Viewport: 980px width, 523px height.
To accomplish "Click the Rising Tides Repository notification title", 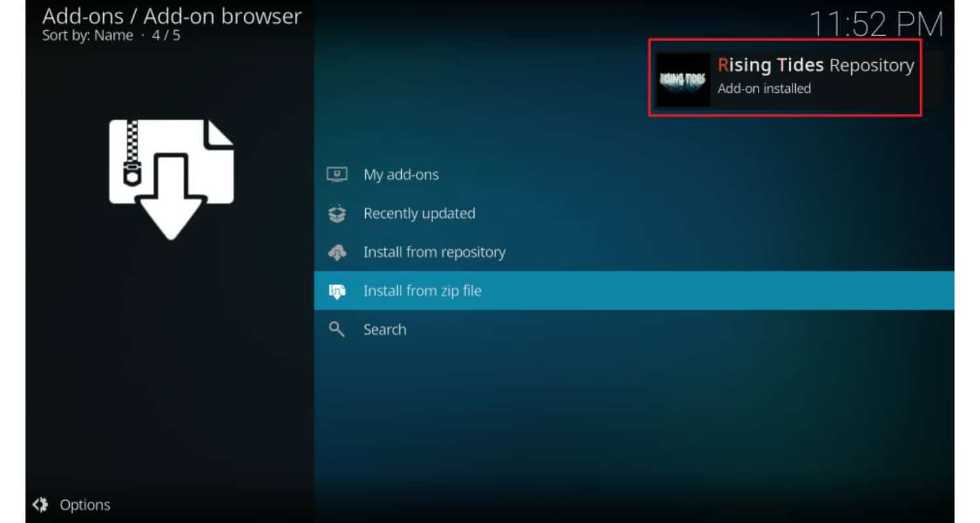I will pos(815,65).
